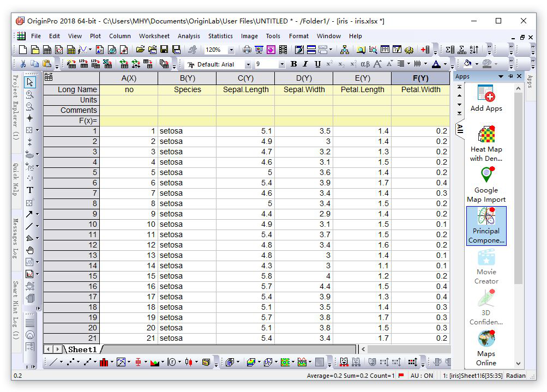Toggle Underline text formatting
This screenshot has width=547, height=392.
pos(317,64)
